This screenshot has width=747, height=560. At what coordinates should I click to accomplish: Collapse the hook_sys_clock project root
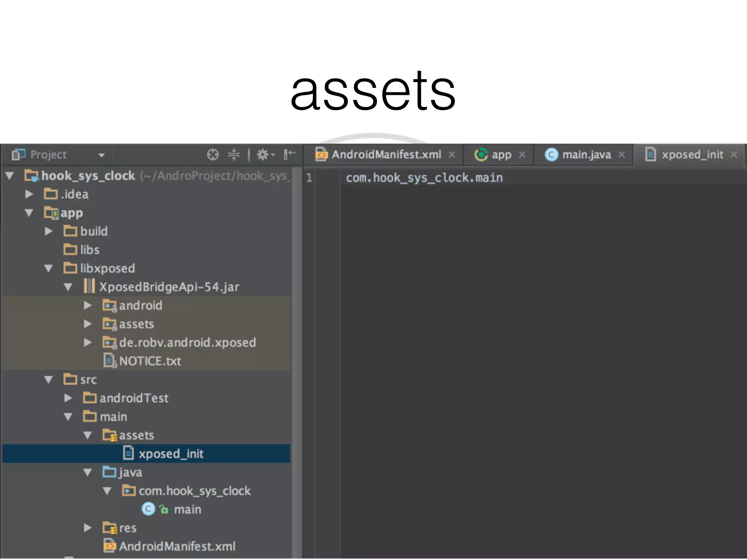point(10,176)
